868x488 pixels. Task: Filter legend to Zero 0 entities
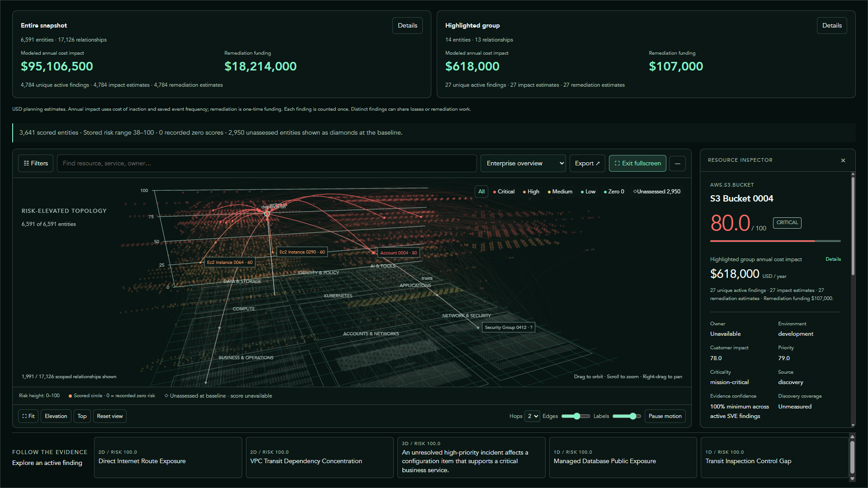pos(614,192)
